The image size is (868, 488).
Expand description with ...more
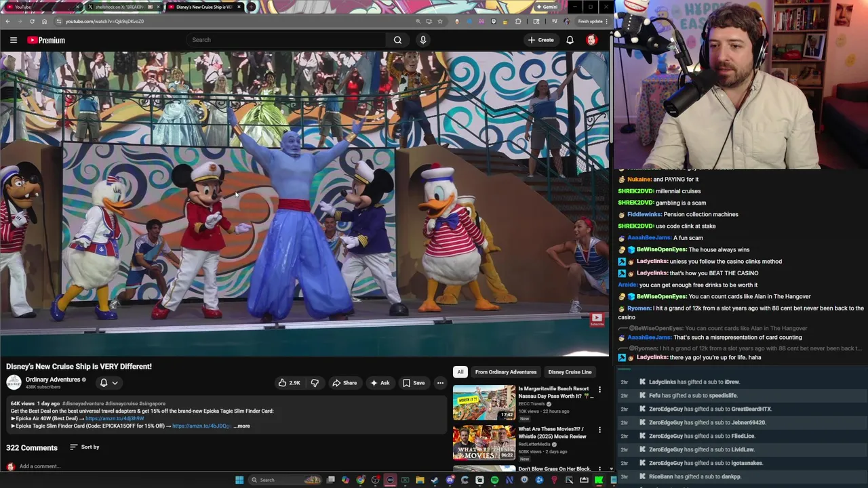pyautogui.click(x=242, y=426)
